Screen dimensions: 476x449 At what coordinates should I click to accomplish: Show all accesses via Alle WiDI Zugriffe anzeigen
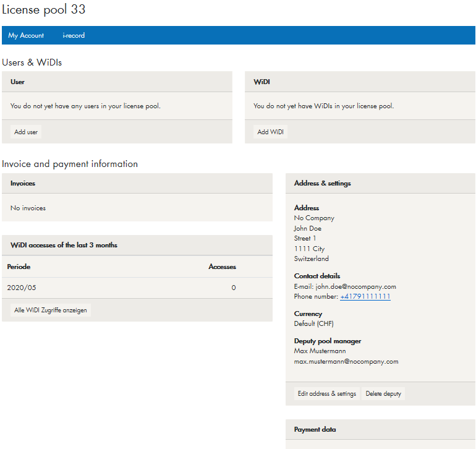pos(51,310)
